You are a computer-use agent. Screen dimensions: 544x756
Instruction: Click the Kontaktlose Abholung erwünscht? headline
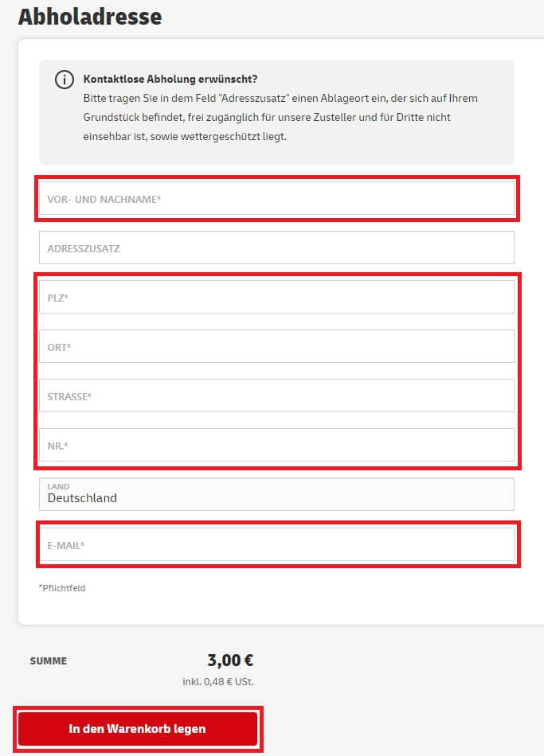pyautogui.click(x=170, y=79)
